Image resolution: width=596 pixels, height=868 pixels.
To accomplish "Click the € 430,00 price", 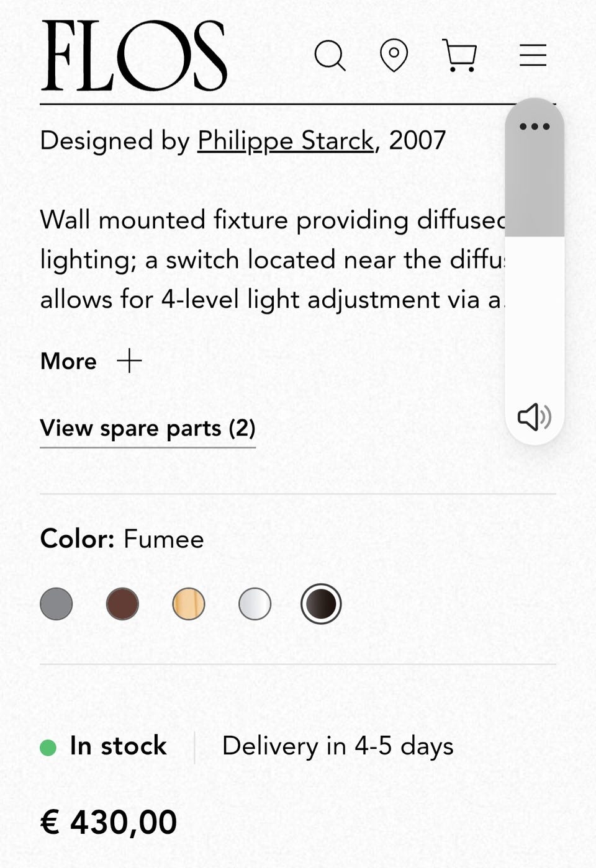I will [109, 823].
